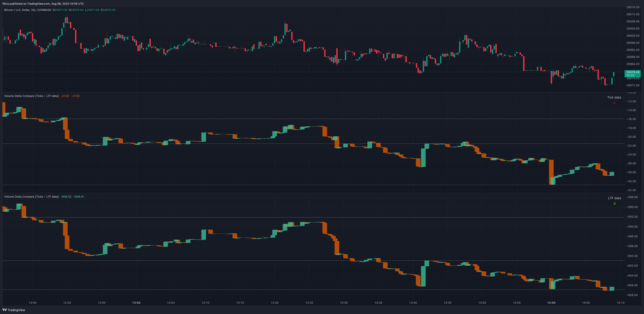Click the 13:30 time axis label
644x314 pixels.
[344, 303]
